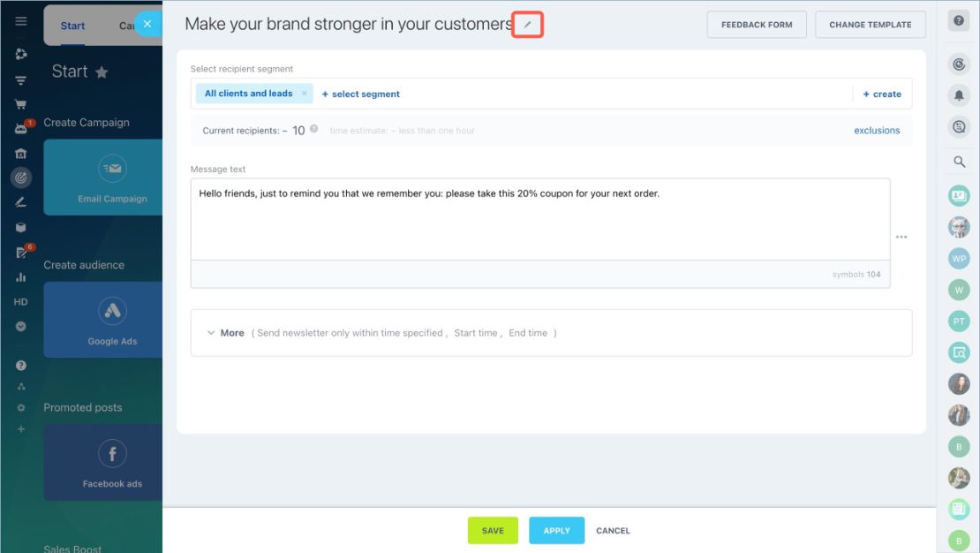Open the notifications bell icon
The height and width of the screenshot is (553, 980).
(x=959, y=95)
